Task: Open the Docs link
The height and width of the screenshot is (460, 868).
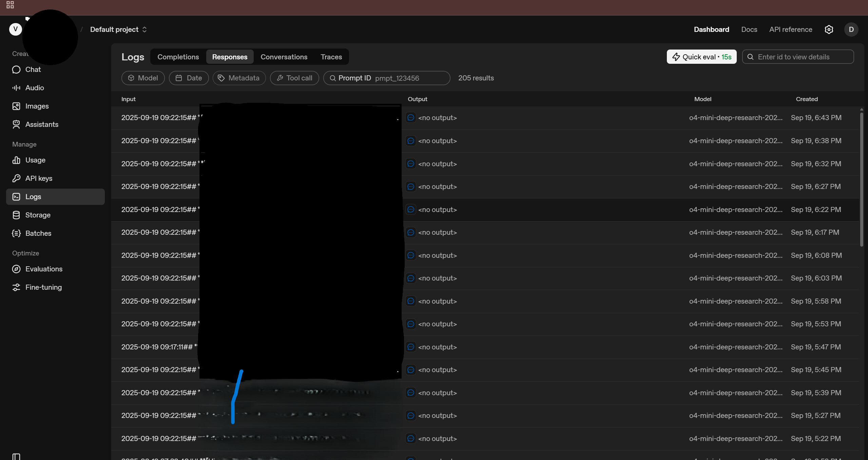Action: [x=749, y=30]
